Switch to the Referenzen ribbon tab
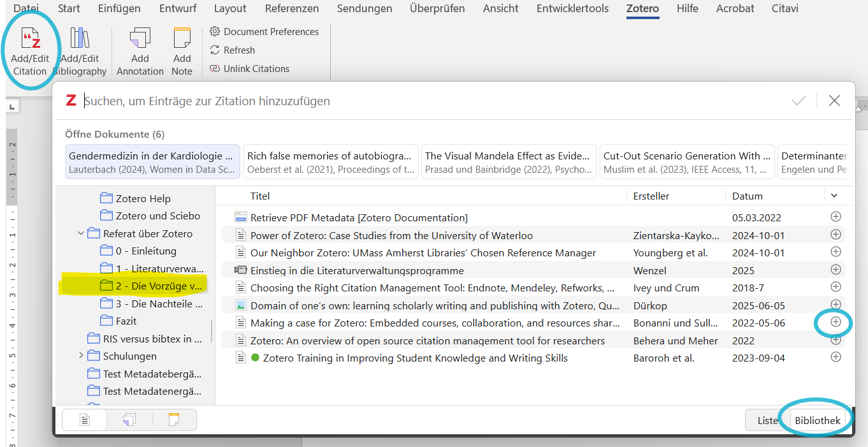The width and height of the screenshot is (868, 447). (292, 8)
